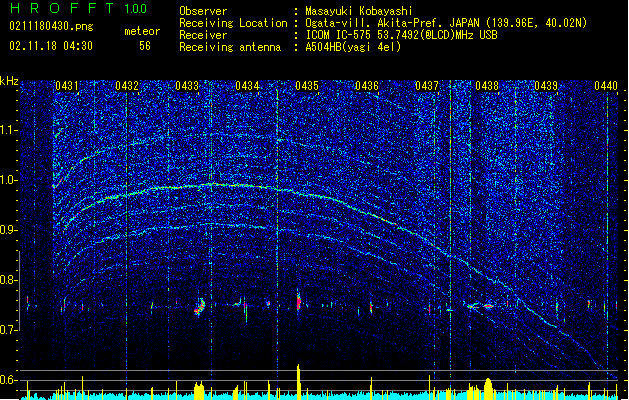Image resolution: width=629 pixels, height=400 pixels.
Task: Click the 0437 time marker
Action: coord(427,86)
